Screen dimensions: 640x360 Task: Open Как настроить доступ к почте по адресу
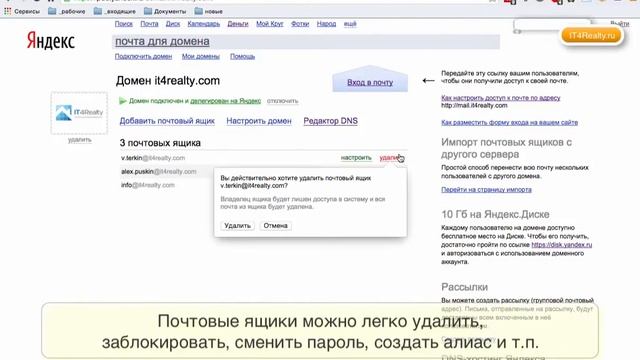tap(501, 98)
